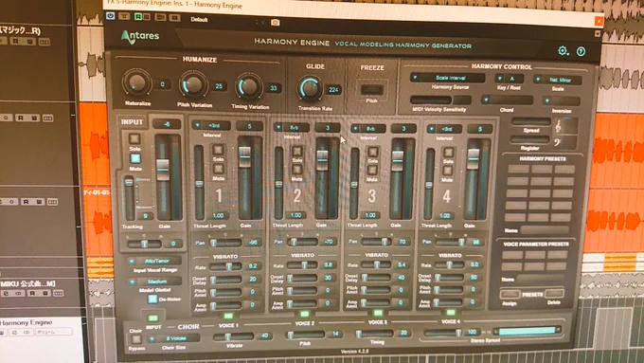Image resolution: width=644 pixels, height=363 pixels.
Task: Click the Harmony Presets Name field
Action: (545, 229)
